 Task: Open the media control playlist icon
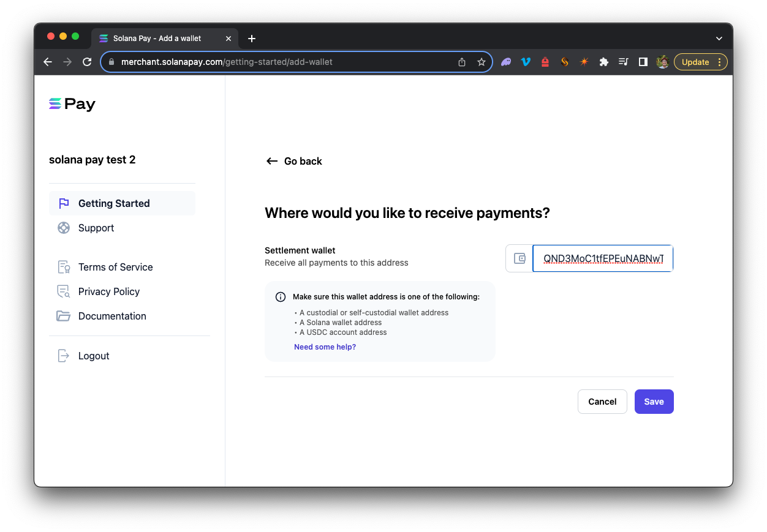[x=624, y=62]
